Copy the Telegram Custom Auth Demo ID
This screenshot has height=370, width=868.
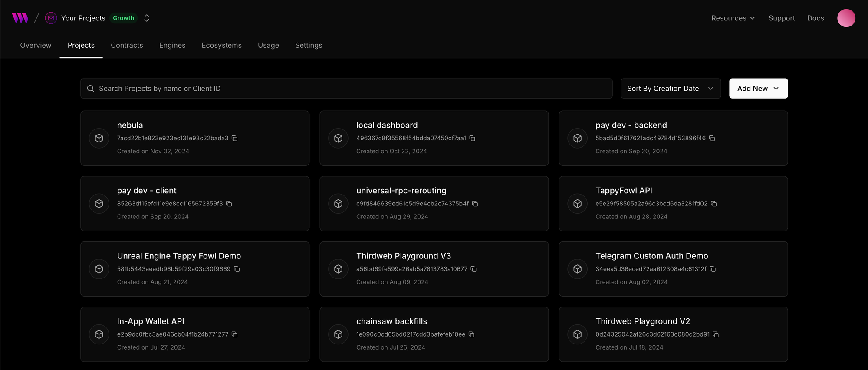713,269
